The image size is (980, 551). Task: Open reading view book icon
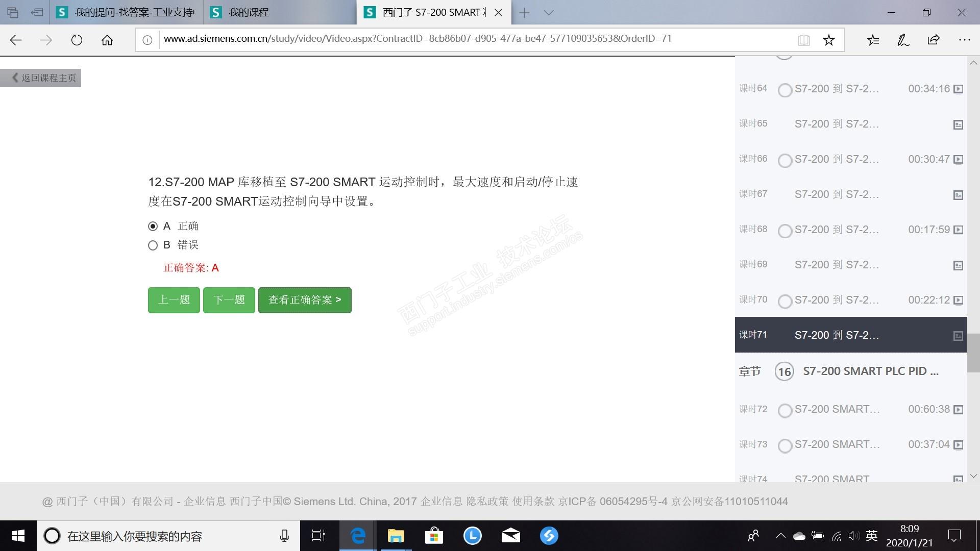pos(803,40)
